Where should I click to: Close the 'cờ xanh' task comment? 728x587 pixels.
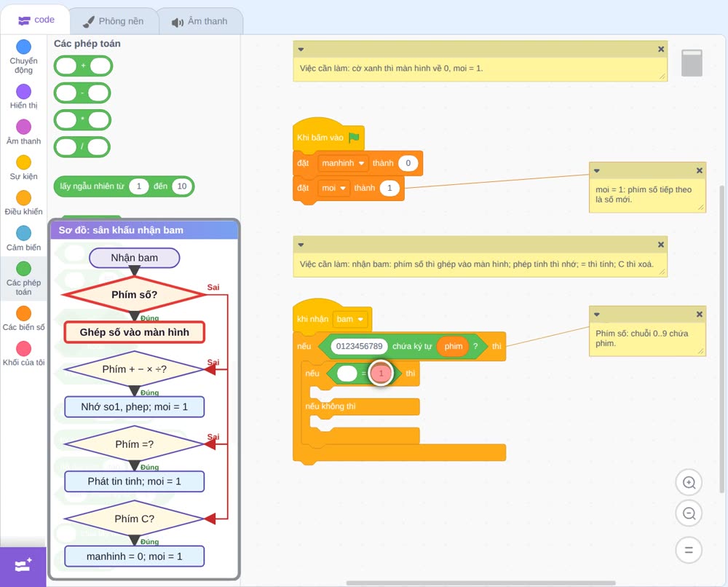pyautogui.click(x=661, y=50)
